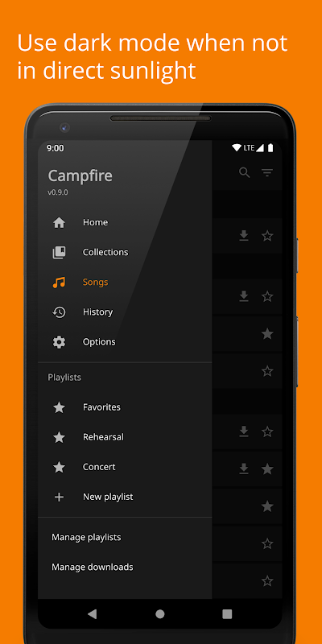Screen dimensions: 322x644
Task: Open History with the clock icon
Action: coord(59,312)
